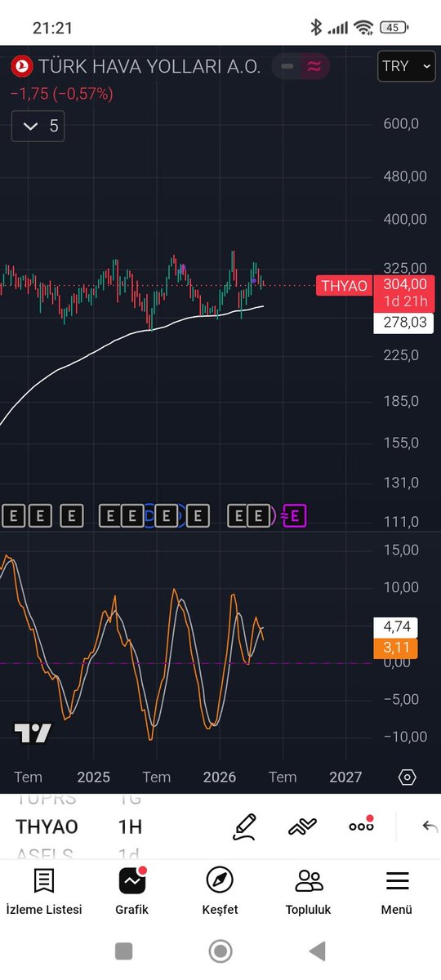Toggle the pink approximate-sign pill switch

pos(314,67)
